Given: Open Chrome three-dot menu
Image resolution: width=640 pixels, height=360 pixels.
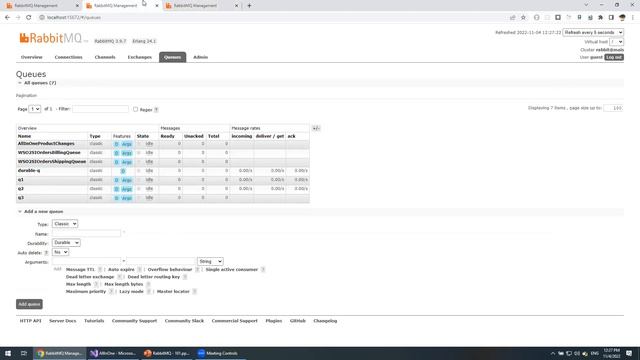Looking at the screenshot, I should click(633, 18).
